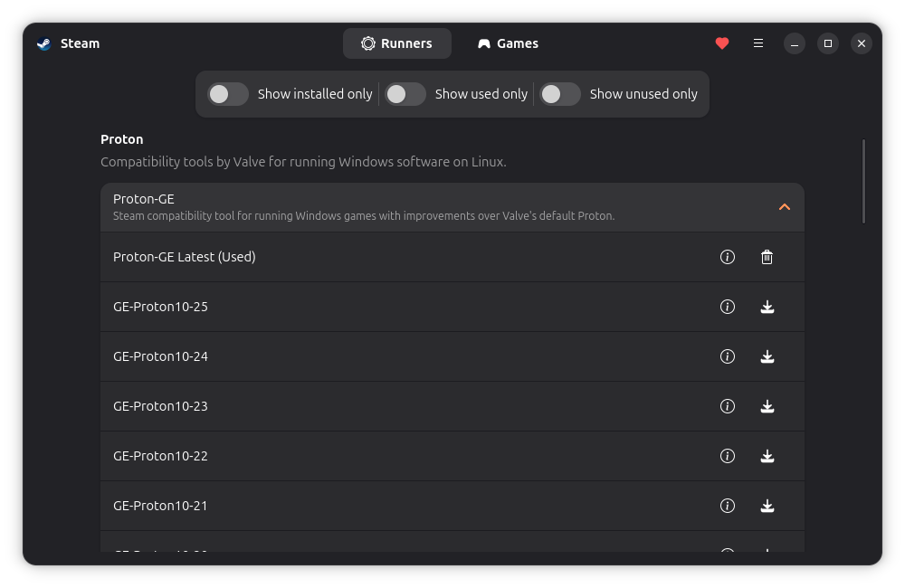Download GE-Proton10-25
This screenshot has width=905, height=588.
tap(767, 307)
